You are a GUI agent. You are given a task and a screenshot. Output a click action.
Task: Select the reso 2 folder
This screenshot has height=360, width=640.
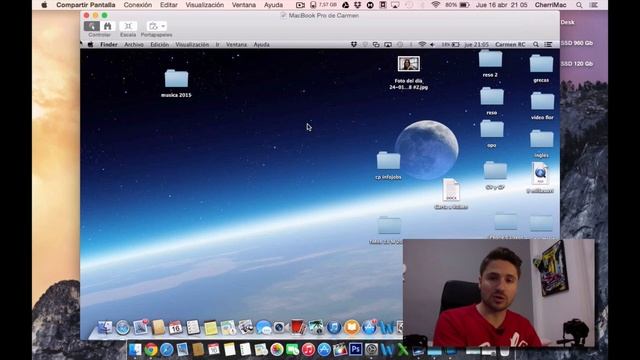coord(490,63)
